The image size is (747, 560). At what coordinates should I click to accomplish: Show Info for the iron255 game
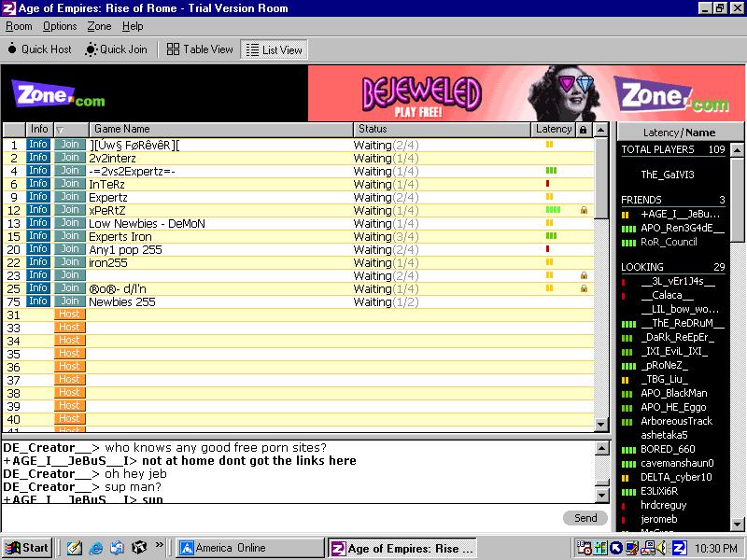(38, 262)
